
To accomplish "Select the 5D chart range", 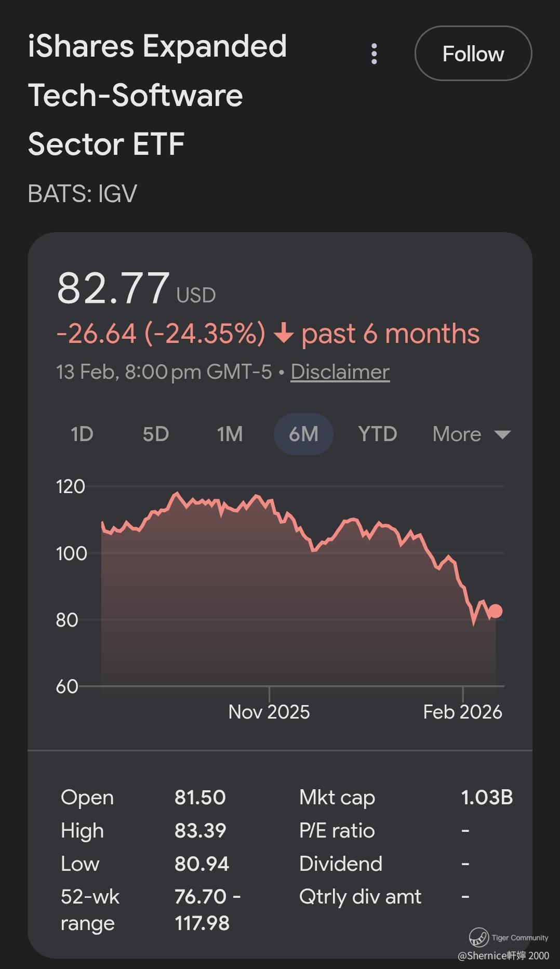I will pos(156,434).
